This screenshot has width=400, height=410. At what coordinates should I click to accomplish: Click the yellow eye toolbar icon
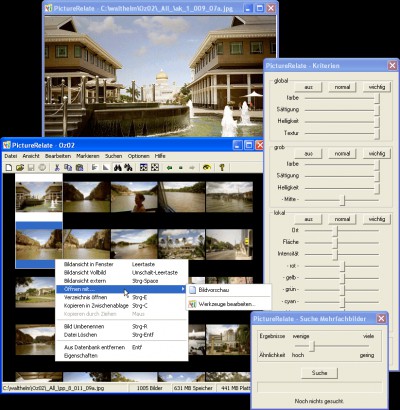(207, 167)
